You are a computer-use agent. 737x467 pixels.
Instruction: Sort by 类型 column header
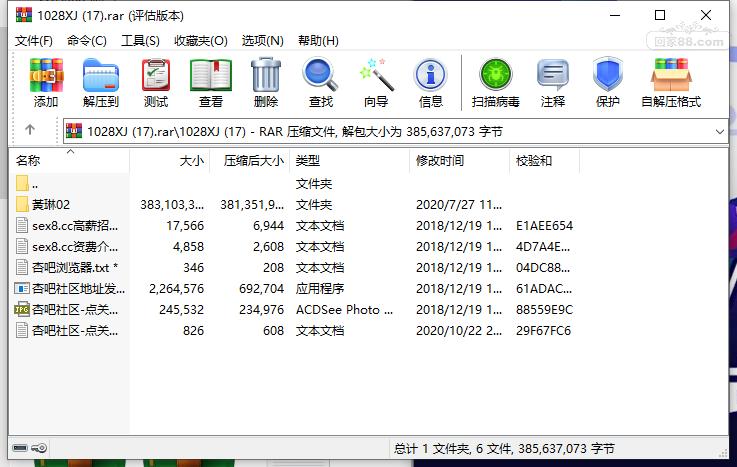point(350,161)
